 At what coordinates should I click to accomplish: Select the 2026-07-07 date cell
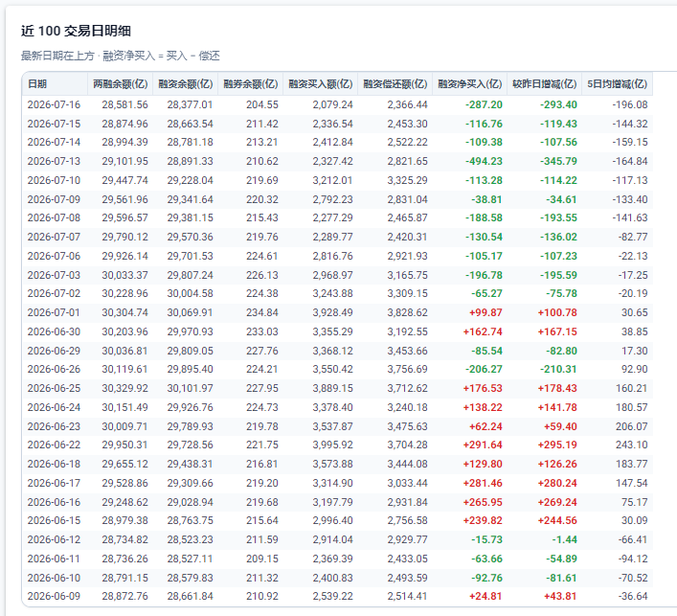(x=54, y=237)
